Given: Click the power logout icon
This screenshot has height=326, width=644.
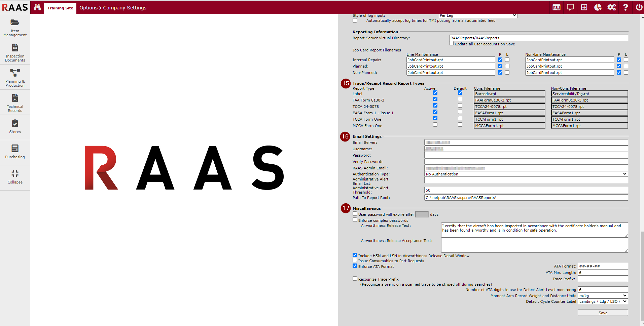Looking at the screenshot, I should coord(639,7).
